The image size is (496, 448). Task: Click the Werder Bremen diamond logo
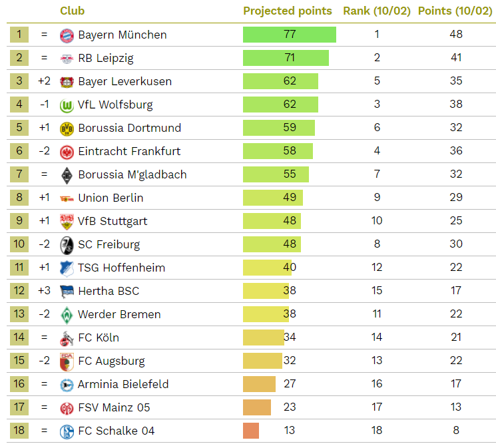[67, 314]
